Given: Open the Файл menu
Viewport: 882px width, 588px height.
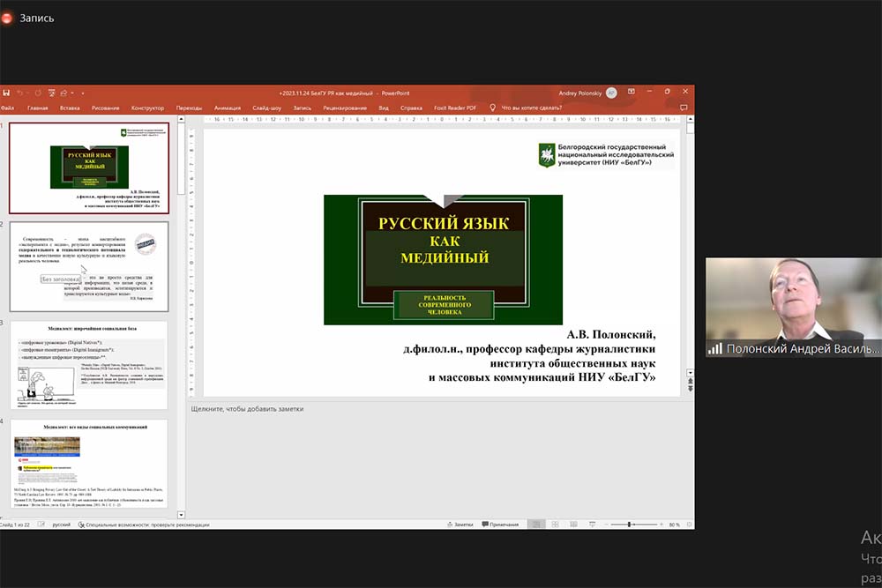Looking at the screenshot, I should tap(7, 108).
